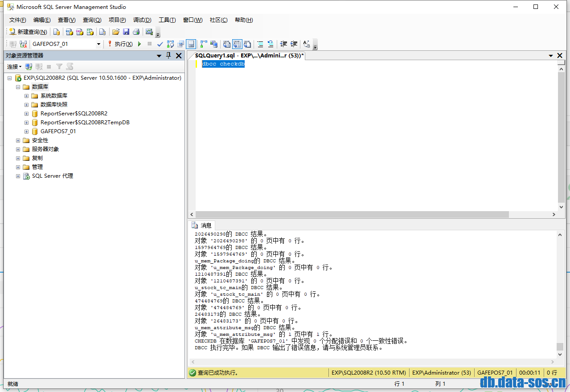The width and height of the screenshot is (570, 392).
Task: Click the Analysis Services XMLA Query icon
Action: 90,32
